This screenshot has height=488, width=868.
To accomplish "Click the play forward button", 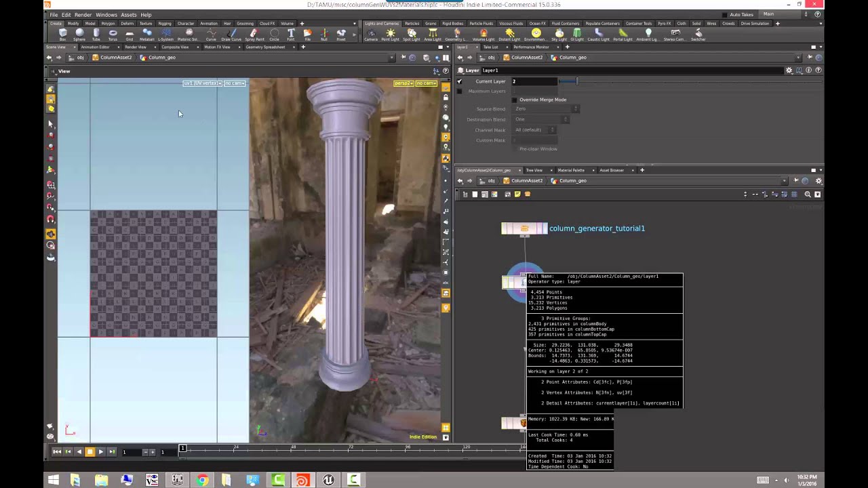I will [x=101, y=451].
